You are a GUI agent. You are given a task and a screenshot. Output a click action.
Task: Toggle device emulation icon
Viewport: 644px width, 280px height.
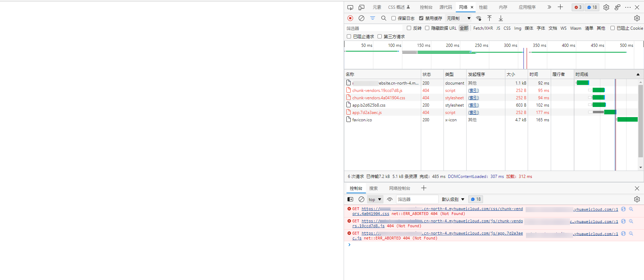click(361, 7)
